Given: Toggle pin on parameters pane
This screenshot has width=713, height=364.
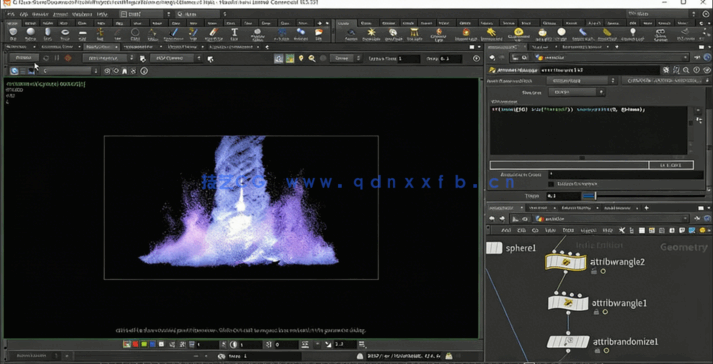Looking at the screenshot, I should pyautogui.click(x=698, y=57).
